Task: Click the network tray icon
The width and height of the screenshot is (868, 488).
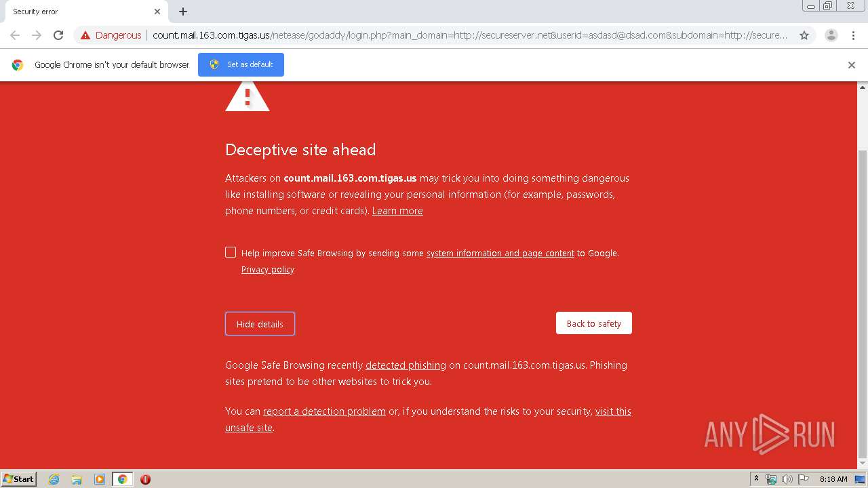Action: click(x=771, y=479)
